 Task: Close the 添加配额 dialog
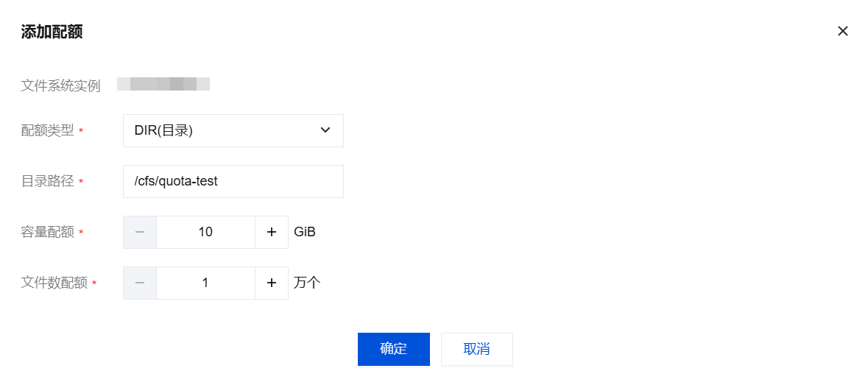click(843, 31)
